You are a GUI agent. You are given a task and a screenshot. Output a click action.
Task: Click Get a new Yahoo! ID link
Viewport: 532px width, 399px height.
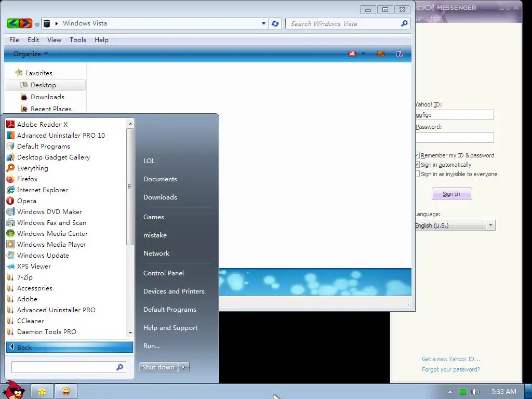[451, 359]
